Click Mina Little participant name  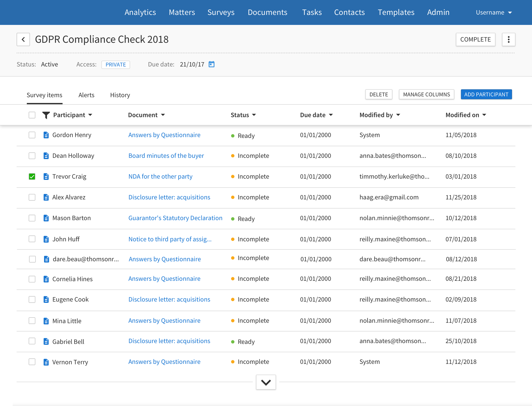[67, 321]
